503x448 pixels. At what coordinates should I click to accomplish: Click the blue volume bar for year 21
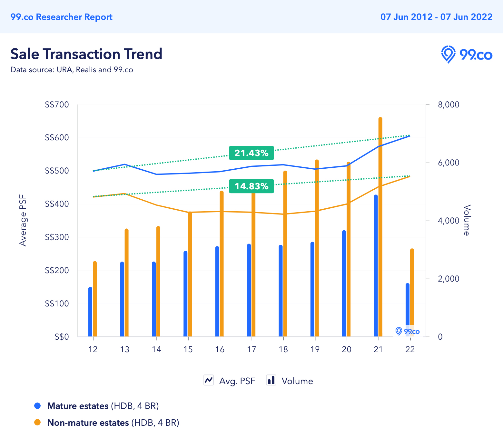tap(376, 266)
